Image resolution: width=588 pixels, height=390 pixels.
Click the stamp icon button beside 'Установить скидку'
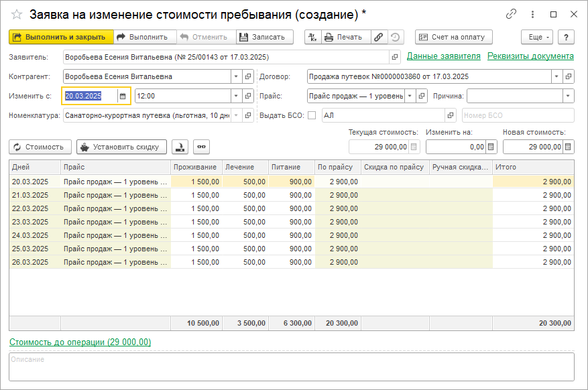(x=179, y=147)
